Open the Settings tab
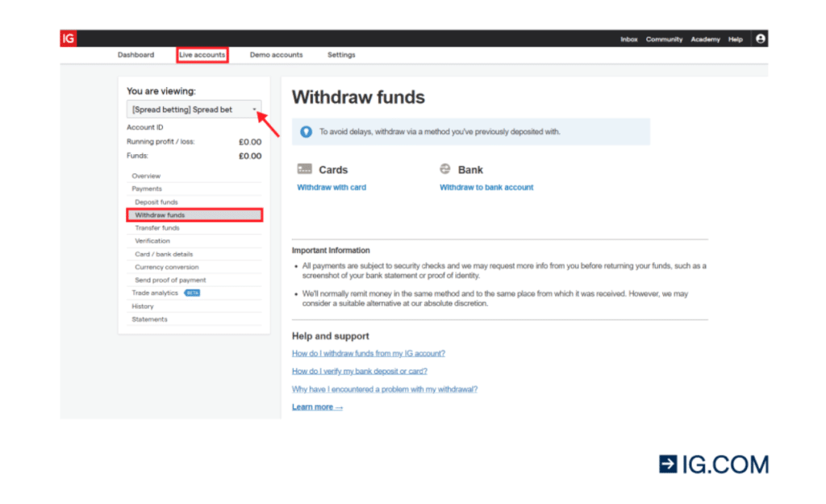 tap(341, 55)
